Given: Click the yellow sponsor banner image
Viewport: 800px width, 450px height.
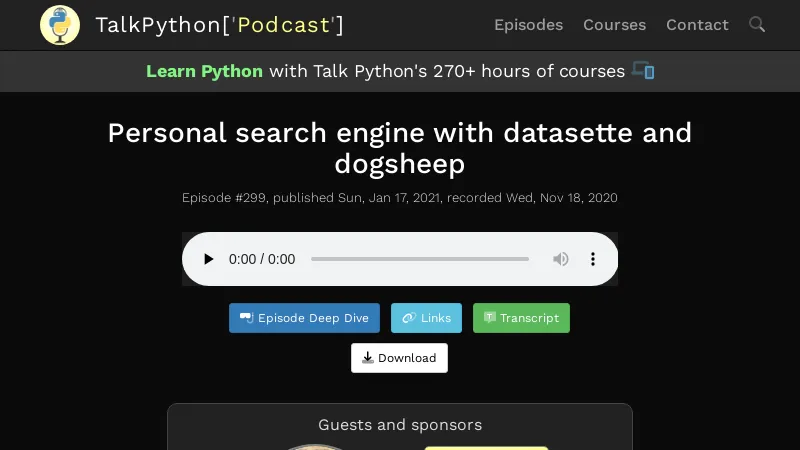Looking at the screenshot, I should (486, 447).
